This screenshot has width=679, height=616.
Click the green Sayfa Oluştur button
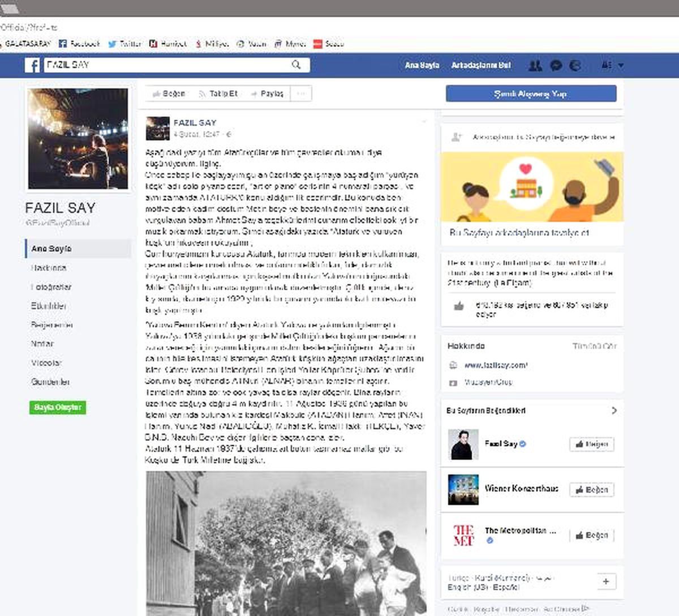[x=58, y=408]
